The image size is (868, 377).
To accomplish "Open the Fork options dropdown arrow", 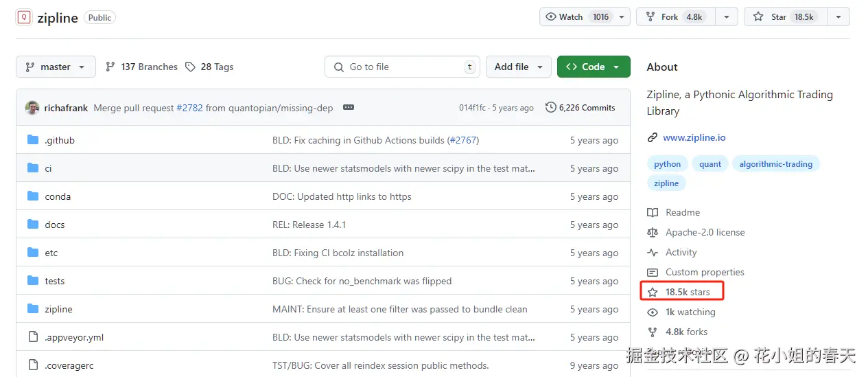I will click(726, 17).
